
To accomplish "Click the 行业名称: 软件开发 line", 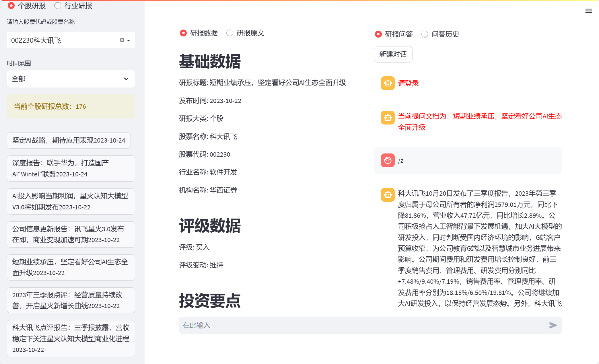I will 208,172.
